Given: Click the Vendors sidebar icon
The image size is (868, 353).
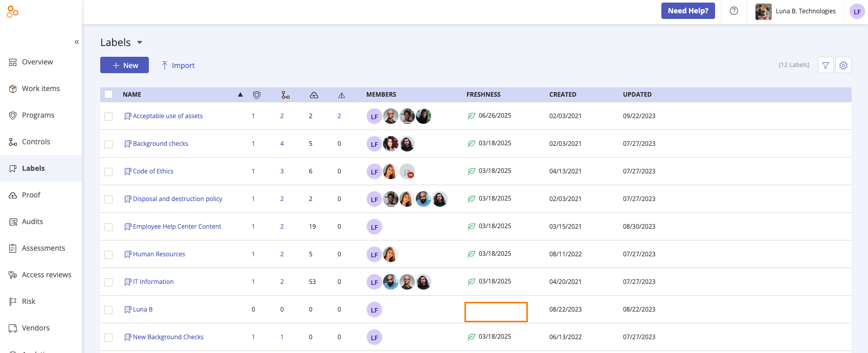Looking at the screenshot, I should (13, 328).
